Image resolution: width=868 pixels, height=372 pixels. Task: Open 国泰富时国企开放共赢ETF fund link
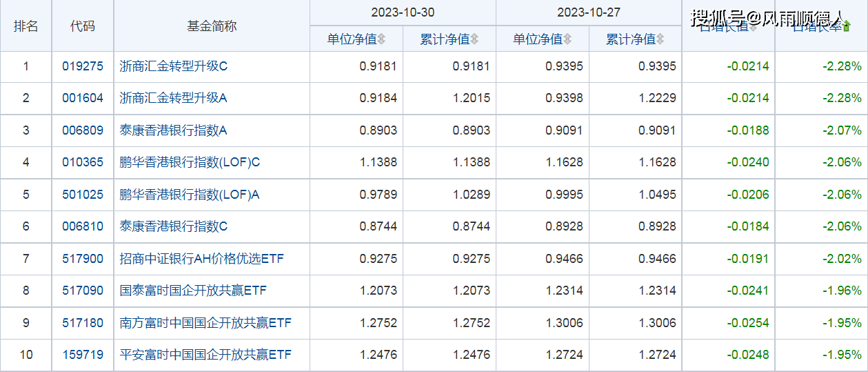(193, 291)
